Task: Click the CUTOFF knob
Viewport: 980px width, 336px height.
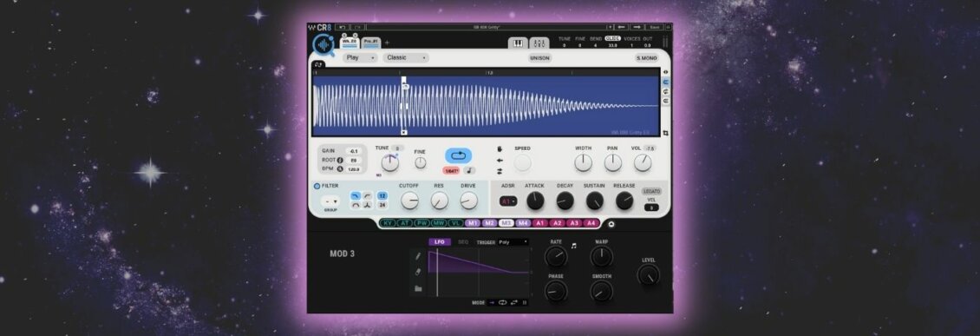Action: (x=410, y=201)
